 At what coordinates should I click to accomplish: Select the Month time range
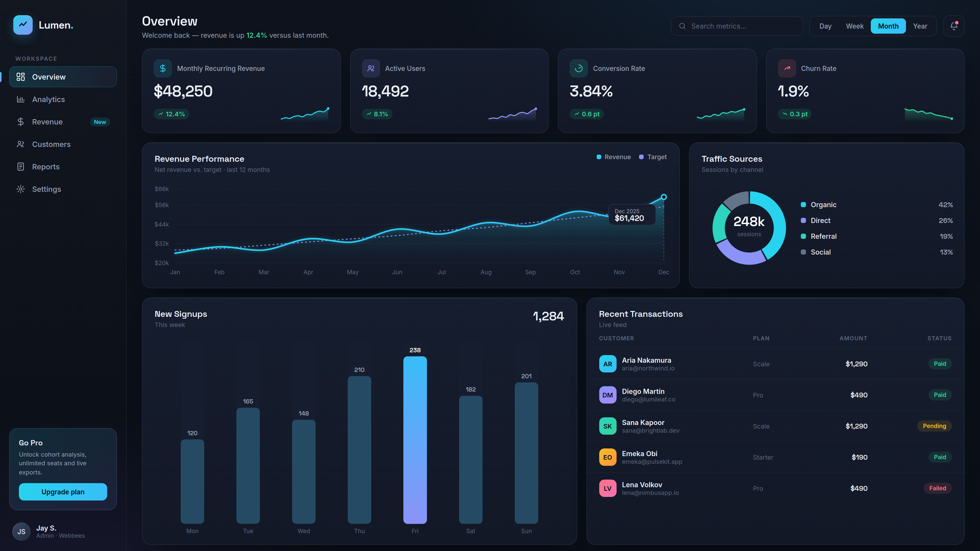(x=888, y=26)
